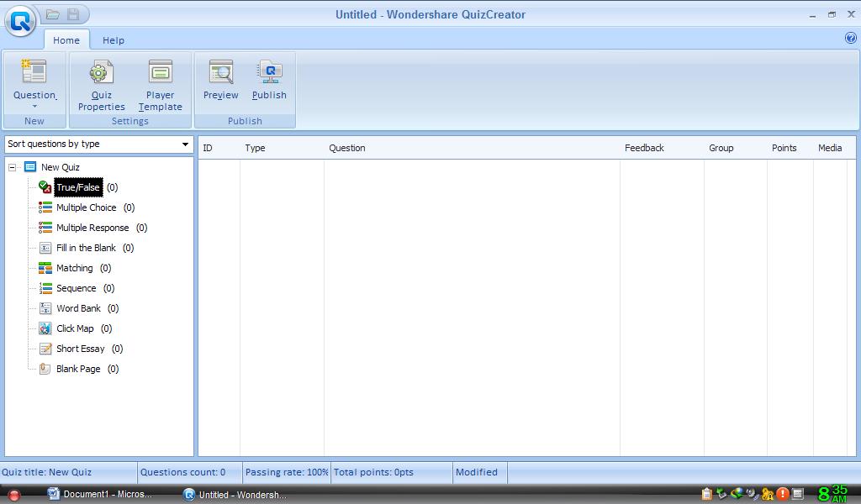Click the Word Bank icon
Screen dimensions: 861x504
click(45, 308)
